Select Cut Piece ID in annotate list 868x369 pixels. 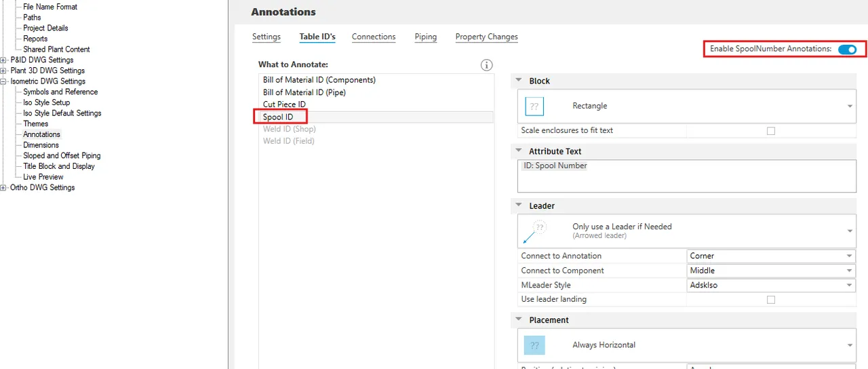pos(284,104)
